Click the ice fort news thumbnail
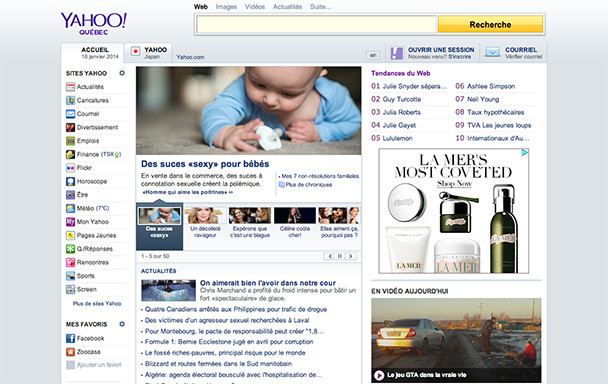Screen dimensions: 608x384 tap(168, 291)
